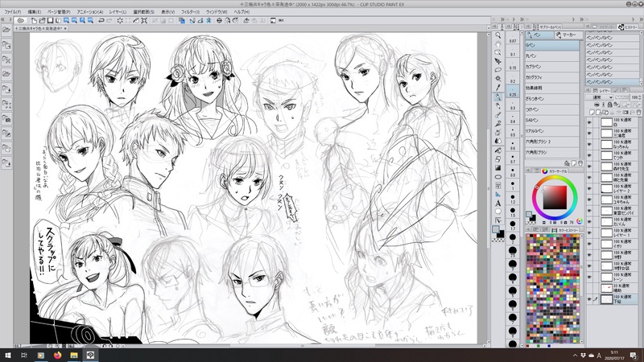Select the 丸ペン sub tool
The width and height of the screenshot is (644, 362).
point(552,56)
